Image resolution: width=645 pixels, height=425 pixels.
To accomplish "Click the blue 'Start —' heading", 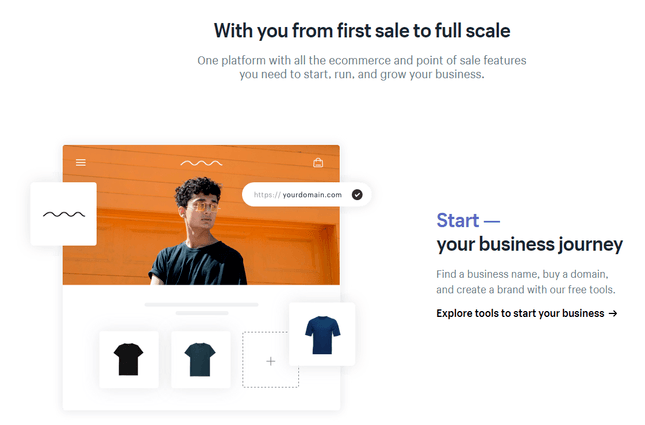I will [x=468, y=220].
